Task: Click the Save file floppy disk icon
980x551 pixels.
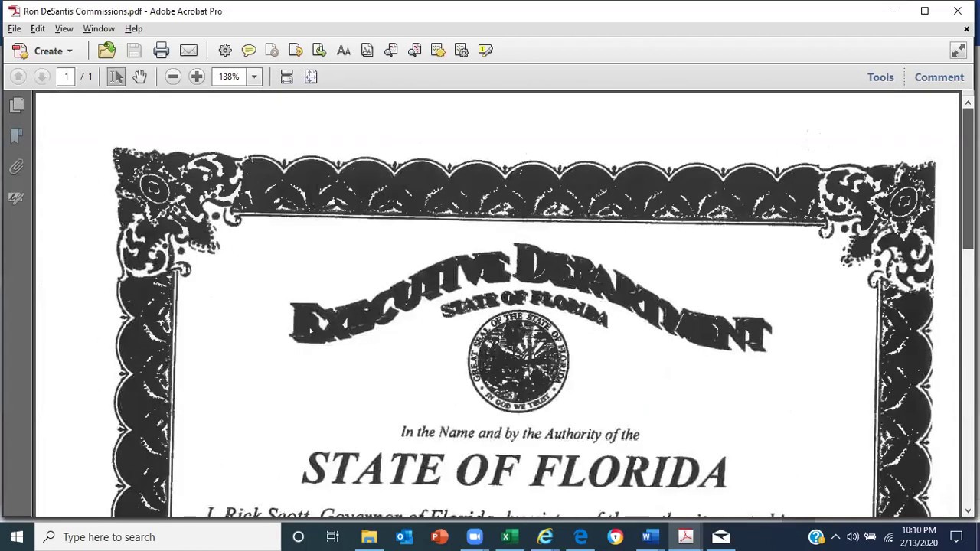Action: point(134,51)
